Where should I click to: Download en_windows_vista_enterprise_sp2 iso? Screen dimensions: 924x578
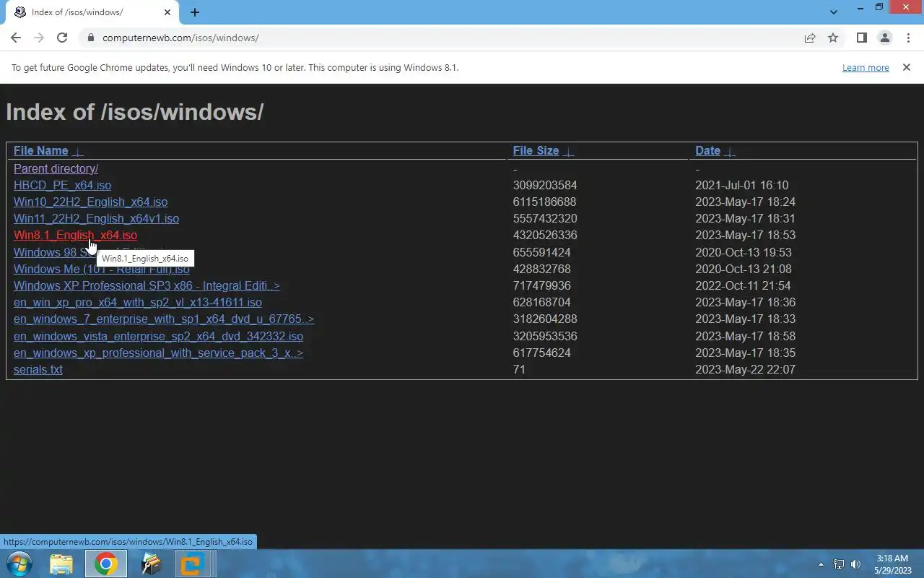coord(158,336)
